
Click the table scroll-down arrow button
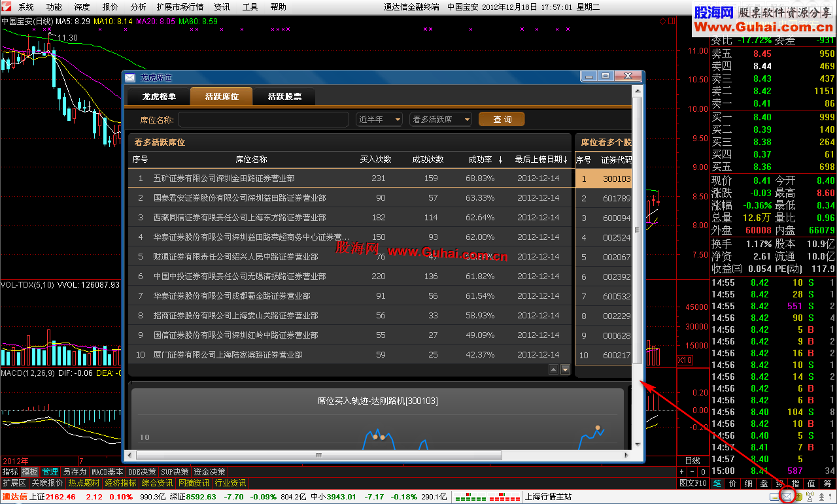565,369
